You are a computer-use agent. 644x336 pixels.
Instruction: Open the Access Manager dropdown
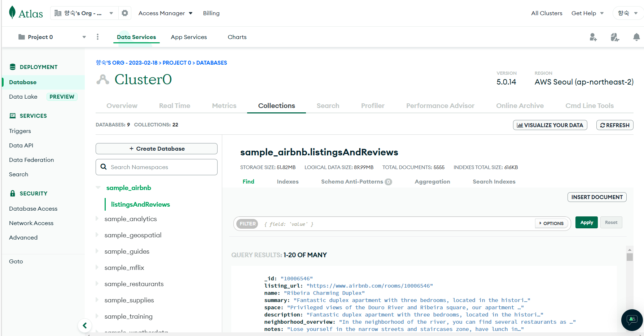165,13
